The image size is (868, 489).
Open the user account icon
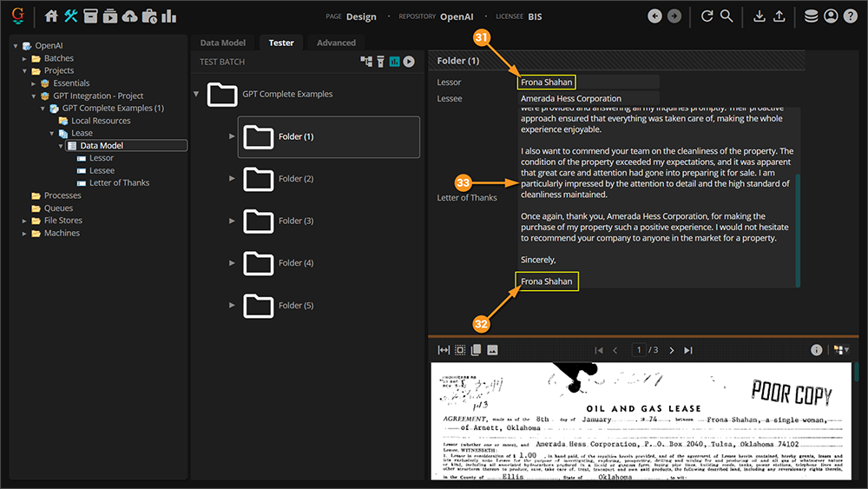pyautogui.click(x=831, y=16)
